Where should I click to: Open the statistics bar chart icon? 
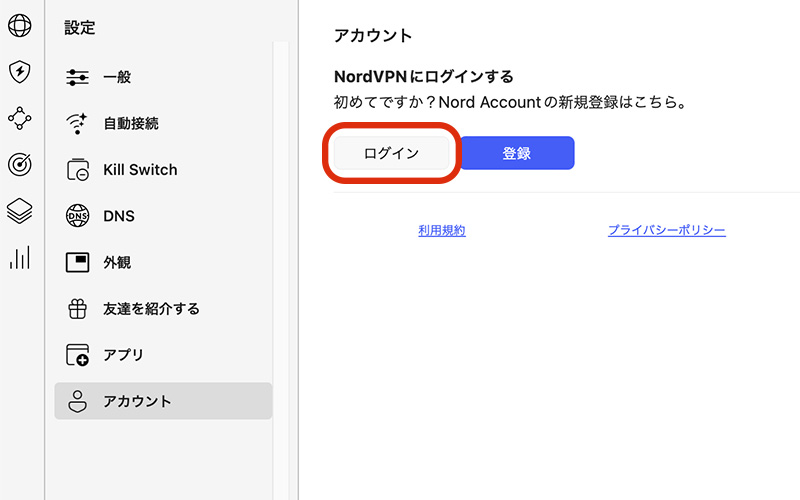coord(19,257)
